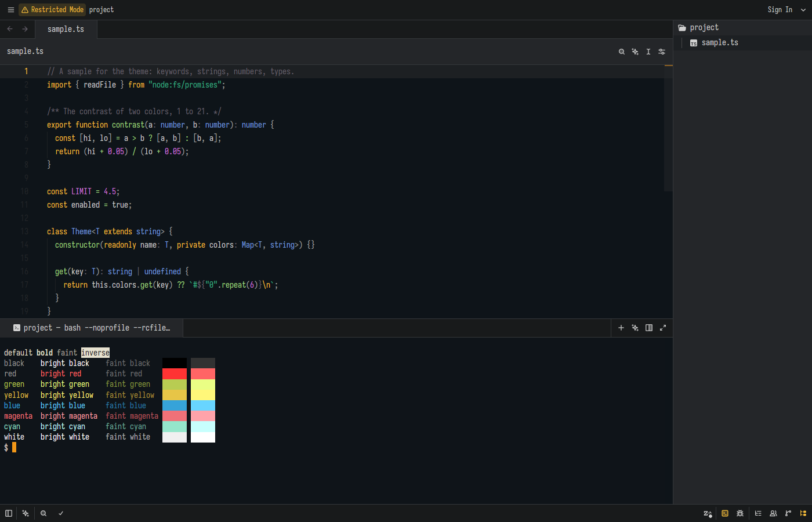Open sample.ts in the project panel
Image resolution: width=812 pixels, height=522 pixels.
[x=742, y=43]
